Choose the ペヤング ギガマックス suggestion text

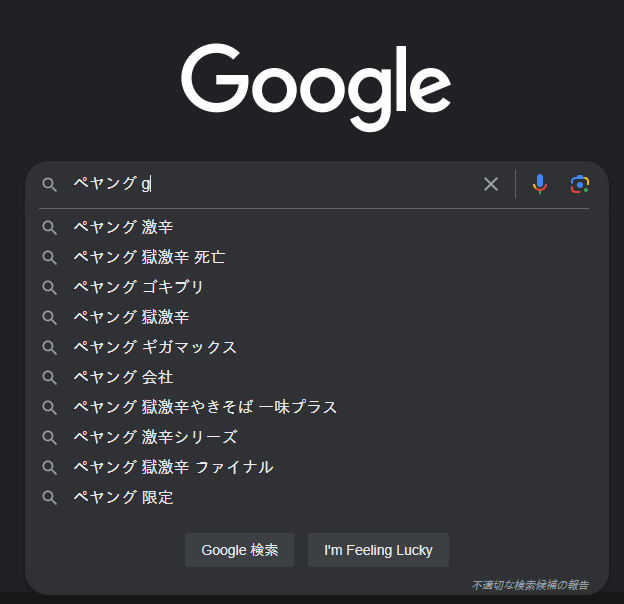[155, 347]
